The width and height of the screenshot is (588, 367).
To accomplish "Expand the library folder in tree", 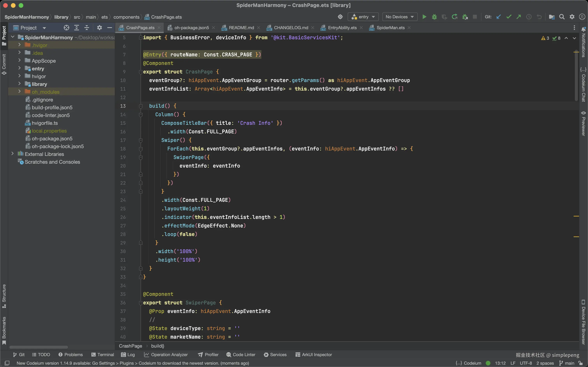I will pyautogui.click(x=19, y=84).
